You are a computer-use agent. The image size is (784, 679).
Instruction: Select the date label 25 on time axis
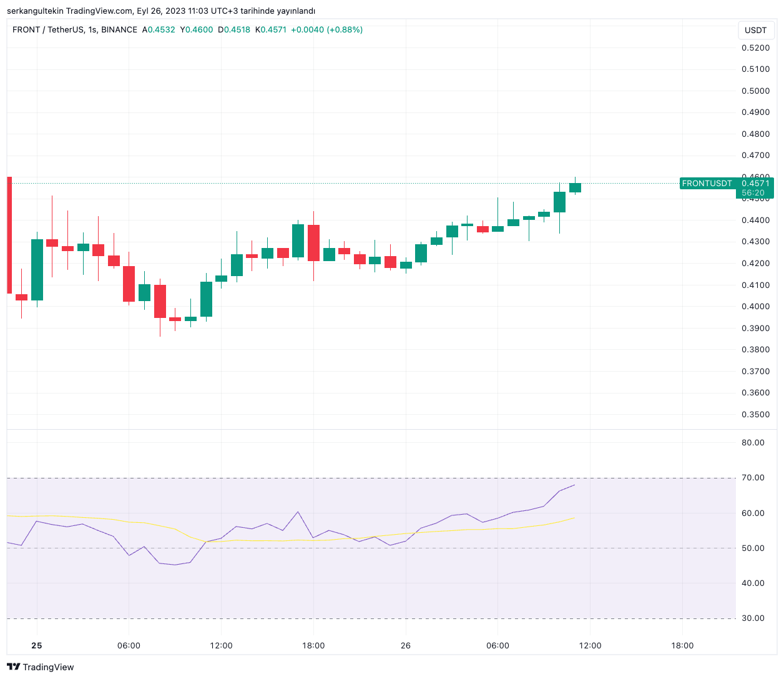[37, 645]
